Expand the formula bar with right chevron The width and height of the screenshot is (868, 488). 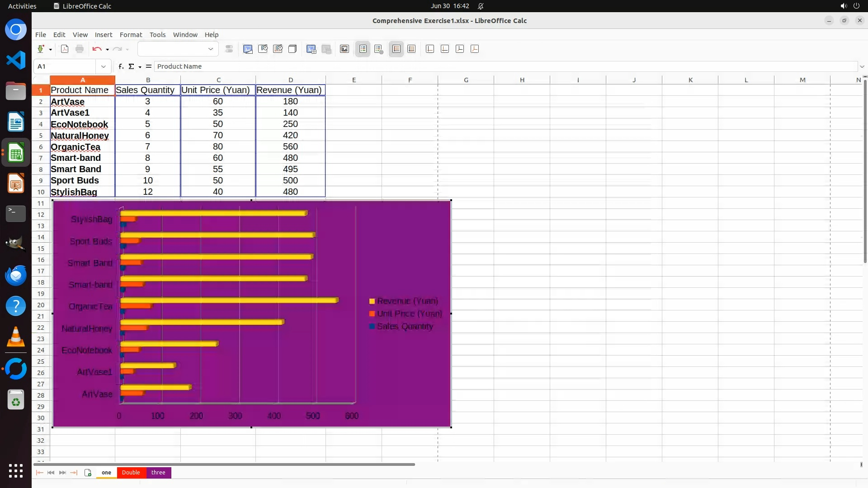(x=862, y=66)
